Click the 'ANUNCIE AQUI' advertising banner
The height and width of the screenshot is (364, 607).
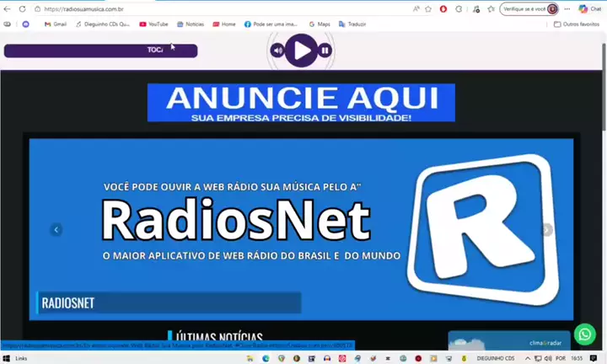tap(301, 103)
